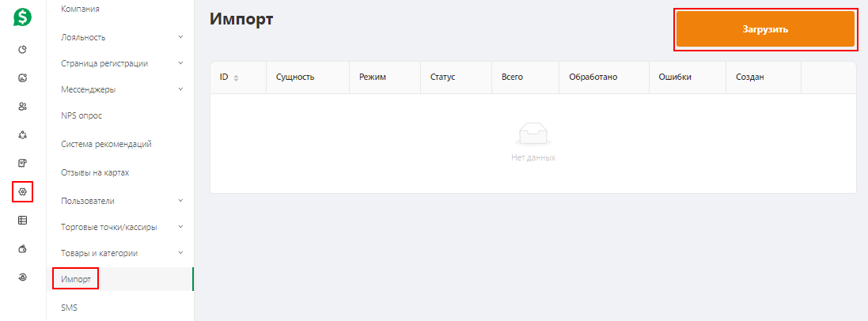Click the Всего column header
This screenshot has width=868, height=321.
(513, 77)
